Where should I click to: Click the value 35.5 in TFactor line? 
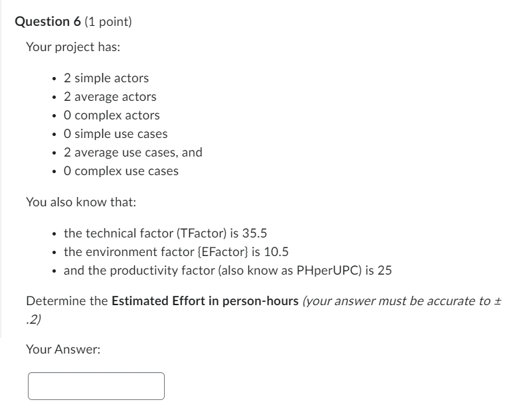(254, 234)
